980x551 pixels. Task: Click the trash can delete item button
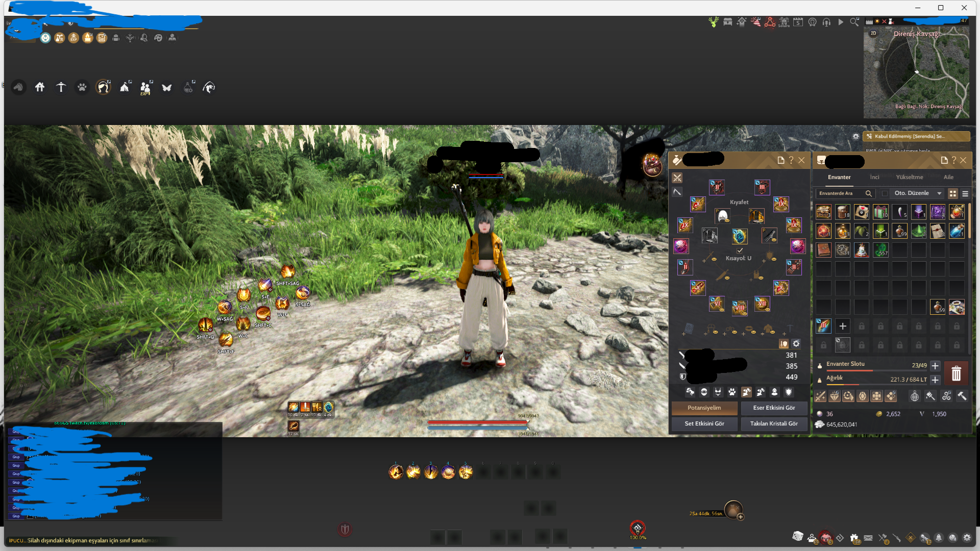coord(956,373)
